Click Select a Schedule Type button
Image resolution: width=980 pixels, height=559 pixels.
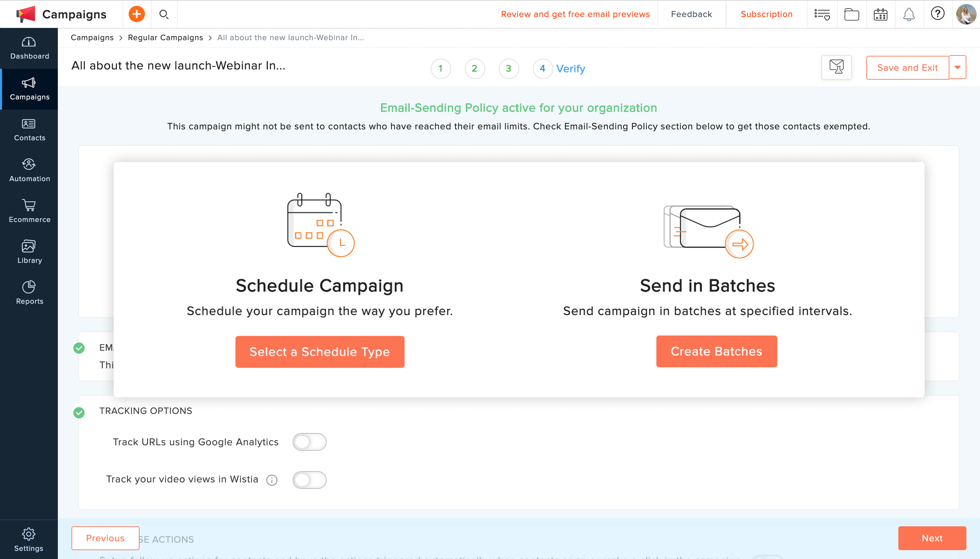pos(320,352)
